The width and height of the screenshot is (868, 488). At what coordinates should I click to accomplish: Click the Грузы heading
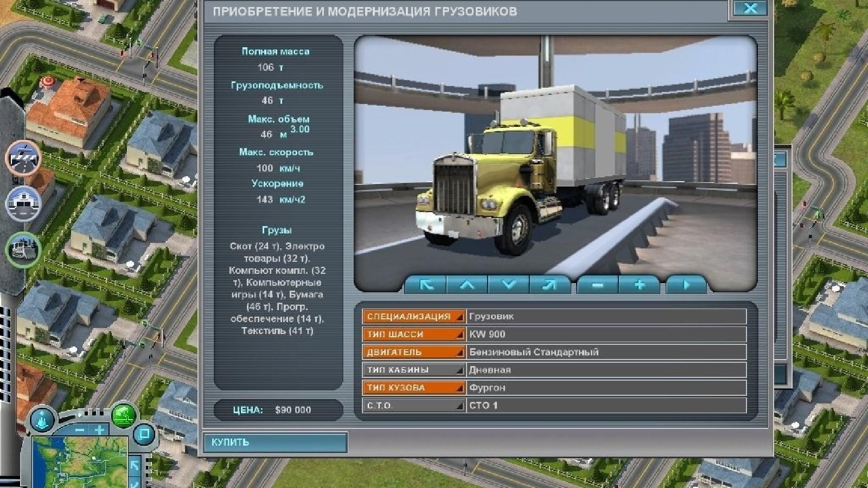[277, 230]
